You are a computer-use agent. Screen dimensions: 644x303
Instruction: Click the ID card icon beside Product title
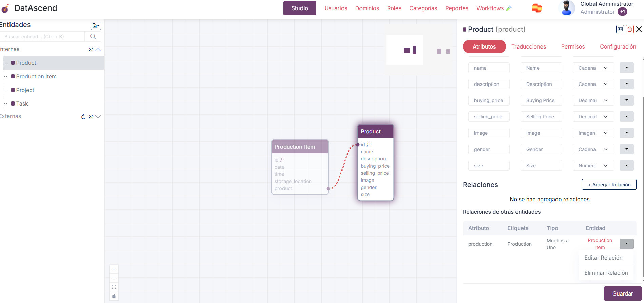point(620,29)
